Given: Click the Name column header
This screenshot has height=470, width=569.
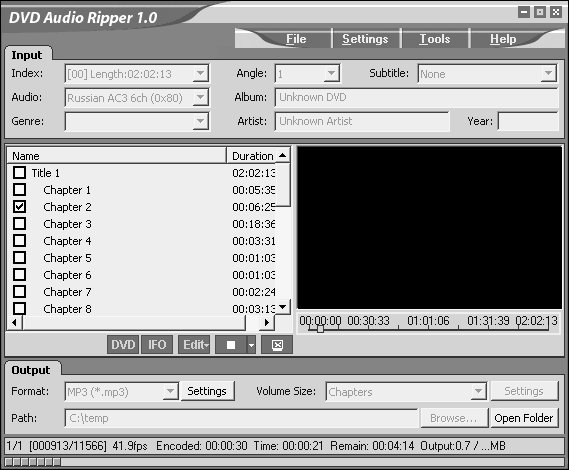Looking at the screenshot, I should 116,156.
